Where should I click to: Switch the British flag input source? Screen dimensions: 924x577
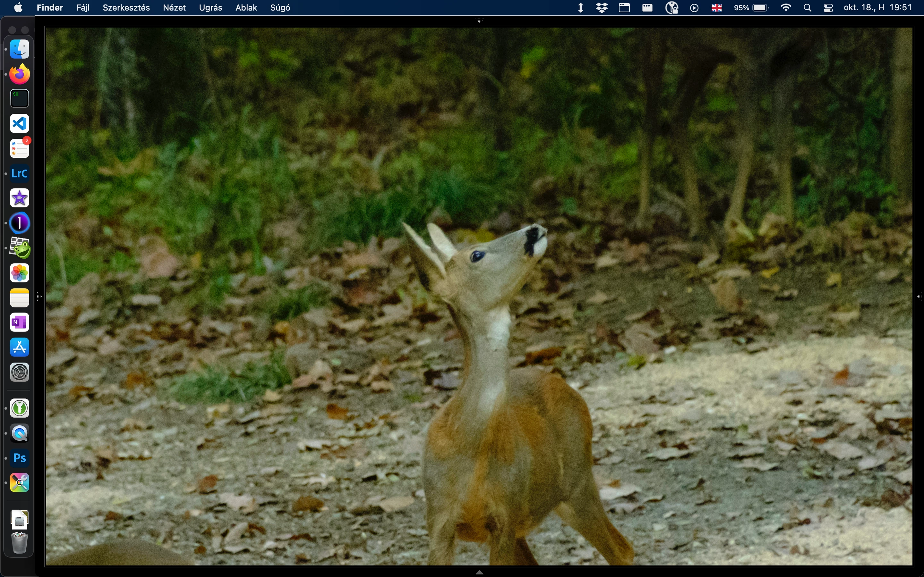(x=717, y=8)
